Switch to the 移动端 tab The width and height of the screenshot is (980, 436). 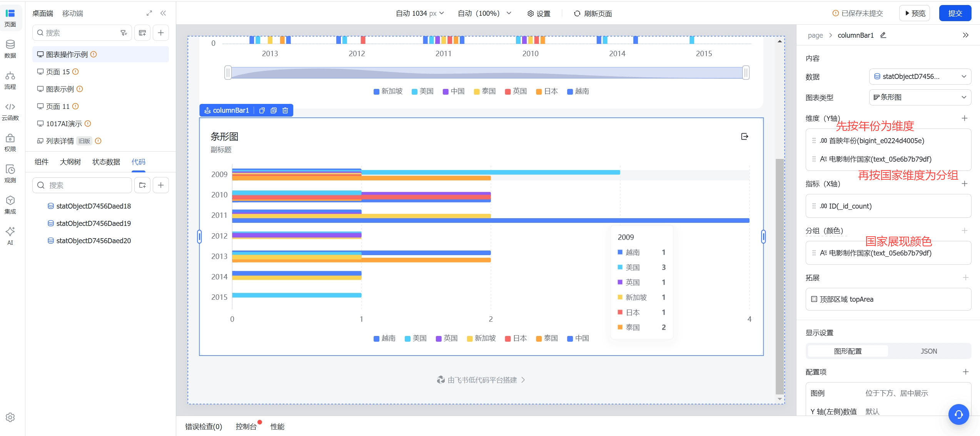(73, 13)
